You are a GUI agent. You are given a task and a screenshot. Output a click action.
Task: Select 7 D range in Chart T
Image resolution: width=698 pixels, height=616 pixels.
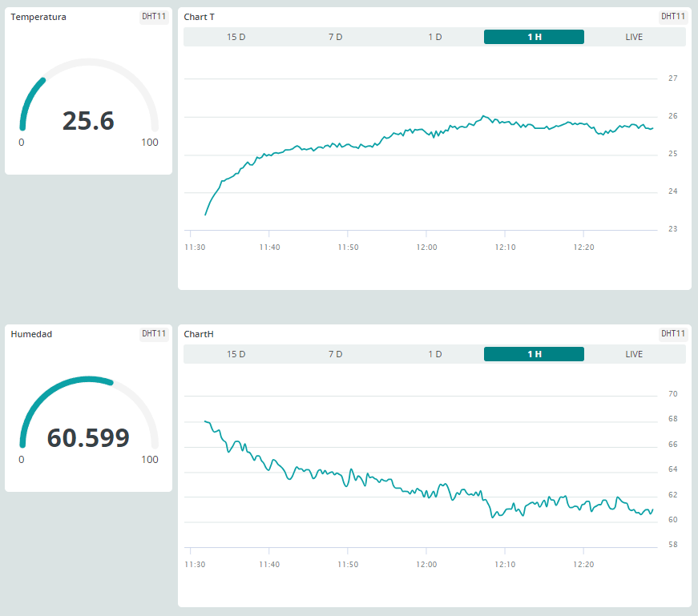[x=336, y=37]
